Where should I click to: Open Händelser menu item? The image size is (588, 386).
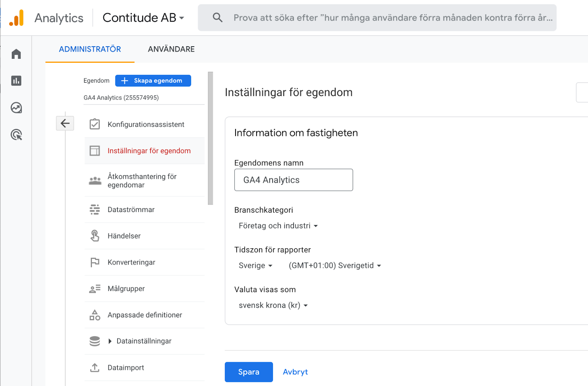click(x=144, y=236)
